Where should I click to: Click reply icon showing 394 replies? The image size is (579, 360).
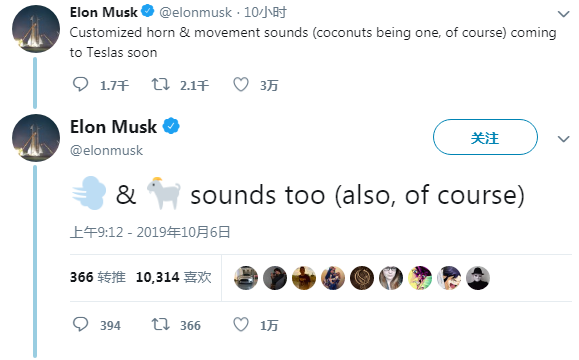point(80,325)
